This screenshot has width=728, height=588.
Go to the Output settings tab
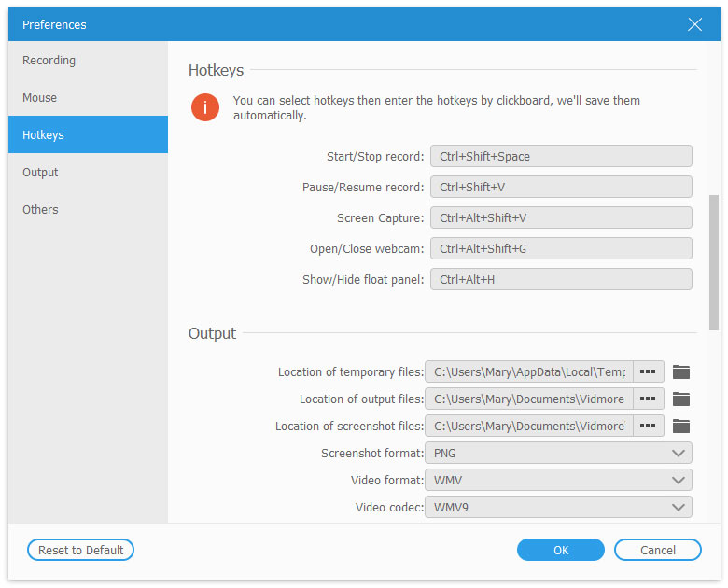pos(41,173)
